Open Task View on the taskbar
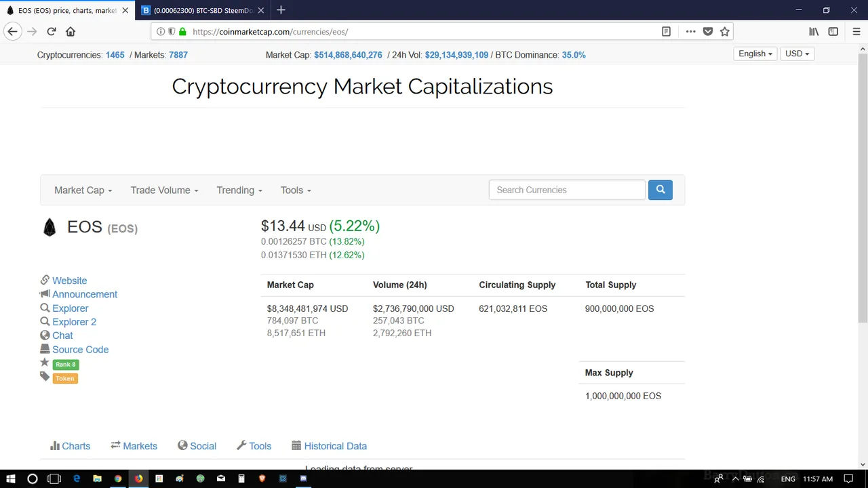The width and height of the screenshot is (868, 488). pos(54,479)
